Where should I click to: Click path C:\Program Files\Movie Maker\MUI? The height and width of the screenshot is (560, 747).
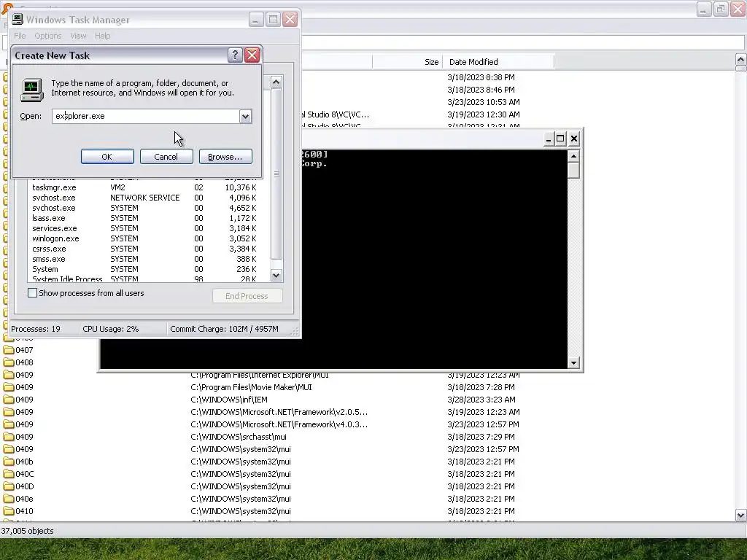251,387
